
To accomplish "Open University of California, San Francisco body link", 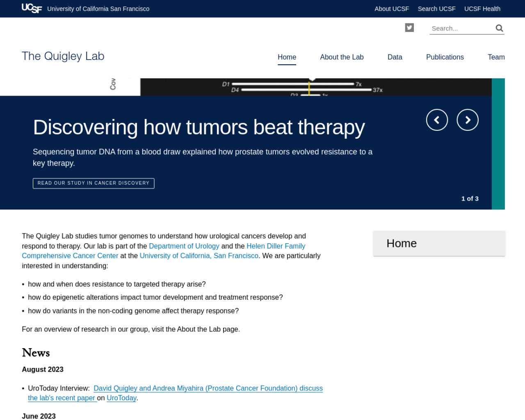I will pyautogui.click(x=199, y=256).
